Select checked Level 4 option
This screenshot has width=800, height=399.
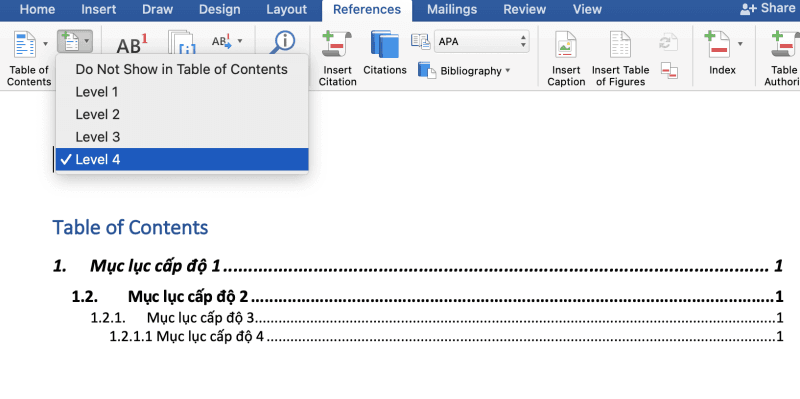(x=182, y=160)
